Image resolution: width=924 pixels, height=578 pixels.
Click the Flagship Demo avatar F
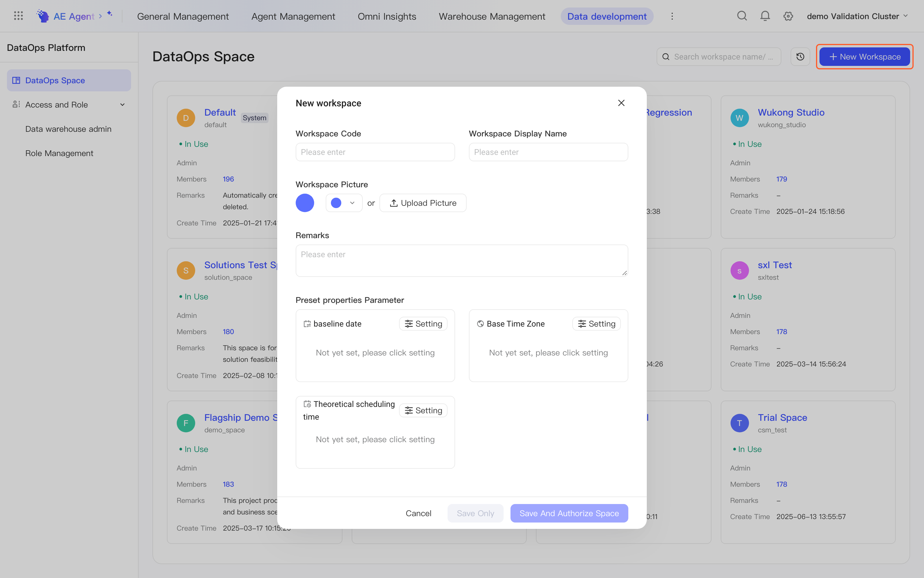186,423
